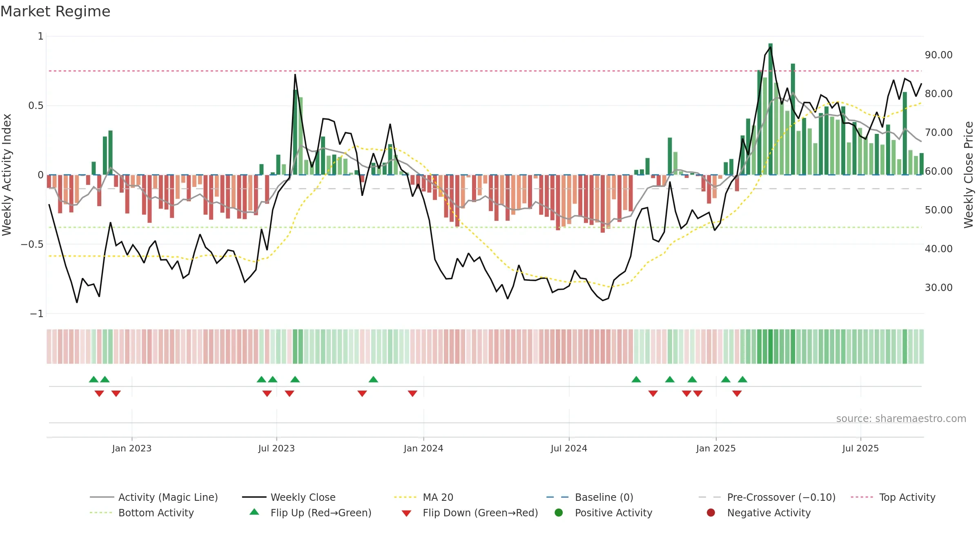Screen dimensions: 980x551
Task: Click the only red flip-down marker shortly before Jan 2024
Action: click(x=412, y=393)
